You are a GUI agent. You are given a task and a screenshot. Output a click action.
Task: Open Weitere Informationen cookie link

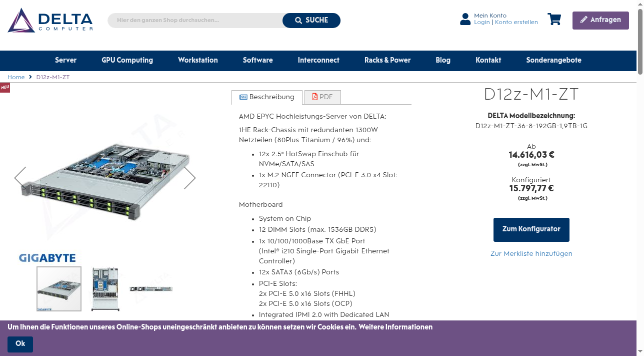pos(395,327)
